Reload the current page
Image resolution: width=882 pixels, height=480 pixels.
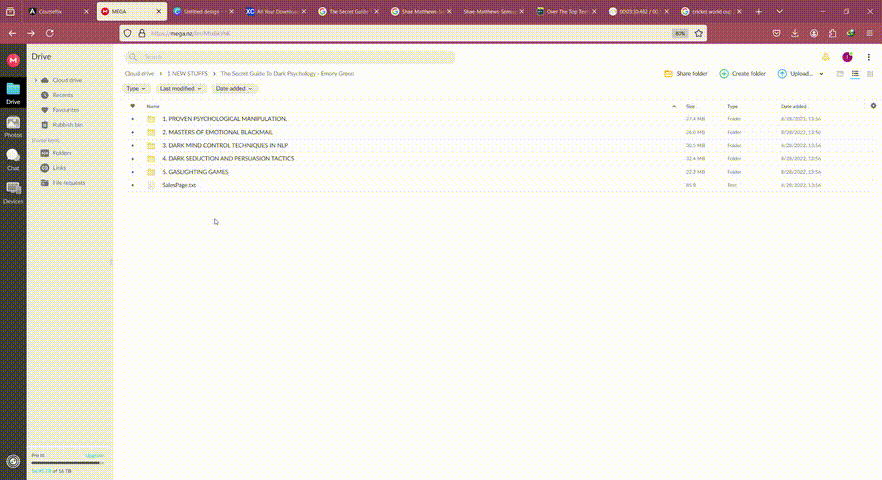(x=50, y=33)
